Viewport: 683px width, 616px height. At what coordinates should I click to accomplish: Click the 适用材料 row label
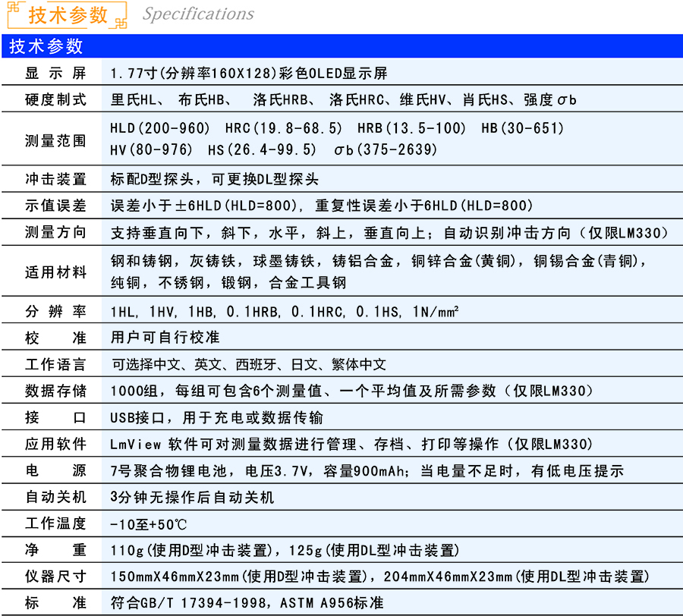click(55, 272)
